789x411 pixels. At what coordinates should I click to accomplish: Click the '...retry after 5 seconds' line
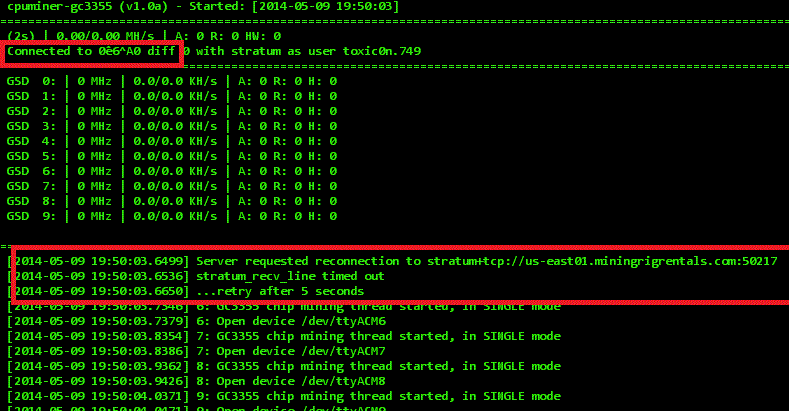click(x=280, y=291)
